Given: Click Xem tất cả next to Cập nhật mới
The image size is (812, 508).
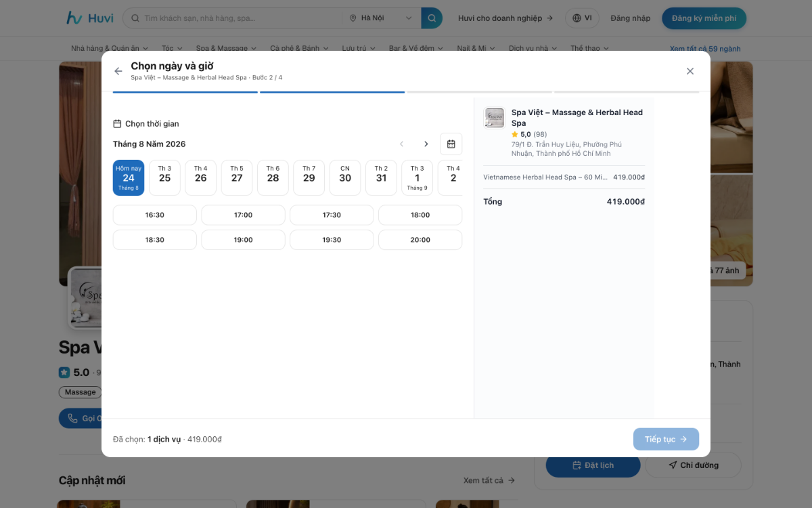Looking at the screenshot, I should (x=489, y=480).
